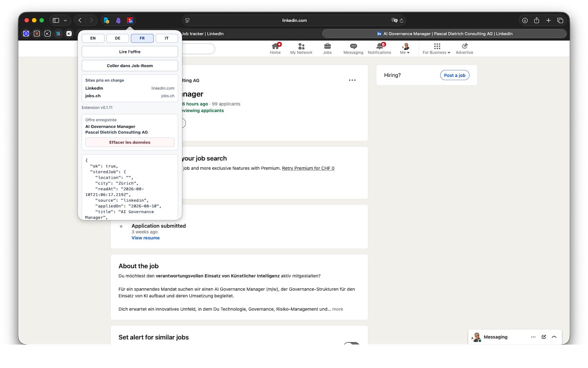Screen dimensions: 588x368
Task: Click the Extension v0.1.11 version label
Action: pos(97,108)
